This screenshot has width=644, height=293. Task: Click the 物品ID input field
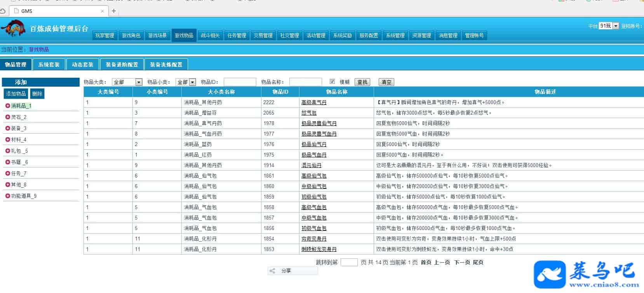pos(240,82)
